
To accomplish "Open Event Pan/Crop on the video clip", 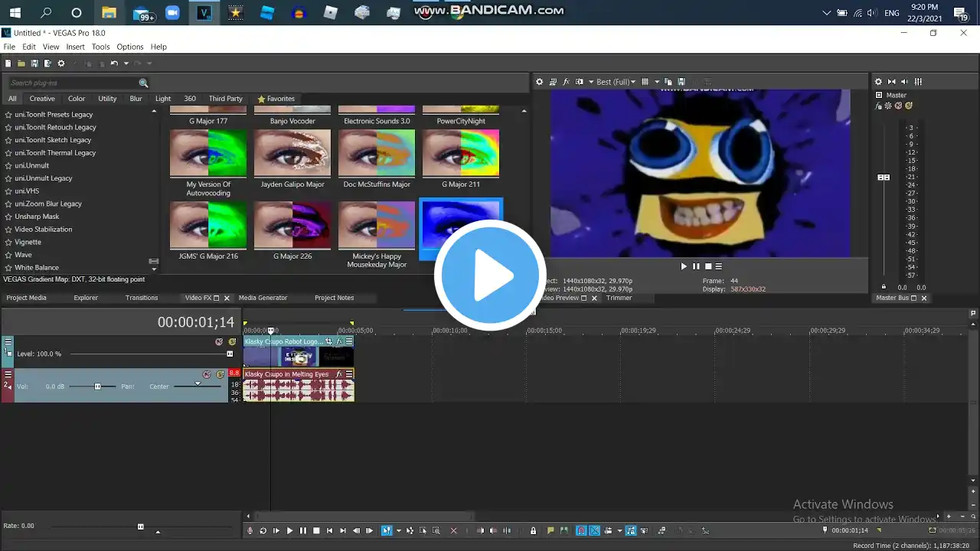I will click(x=329, y=342).
